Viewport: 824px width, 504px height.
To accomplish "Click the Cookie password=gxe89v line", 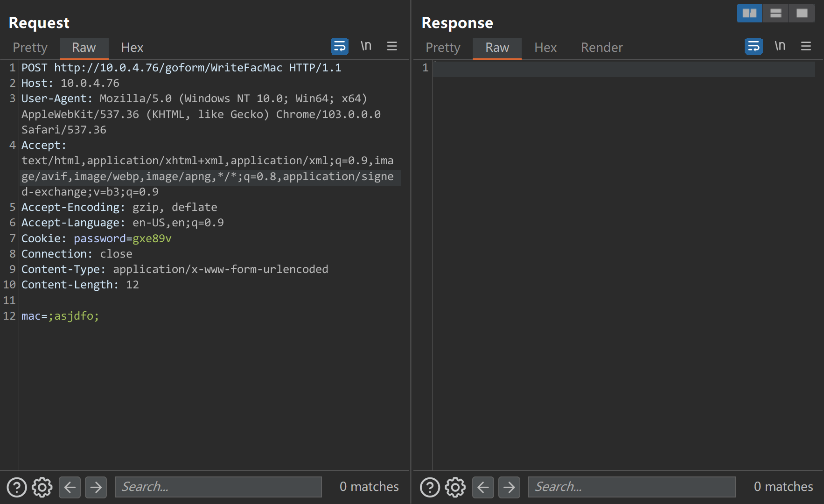I will (97, 238).
